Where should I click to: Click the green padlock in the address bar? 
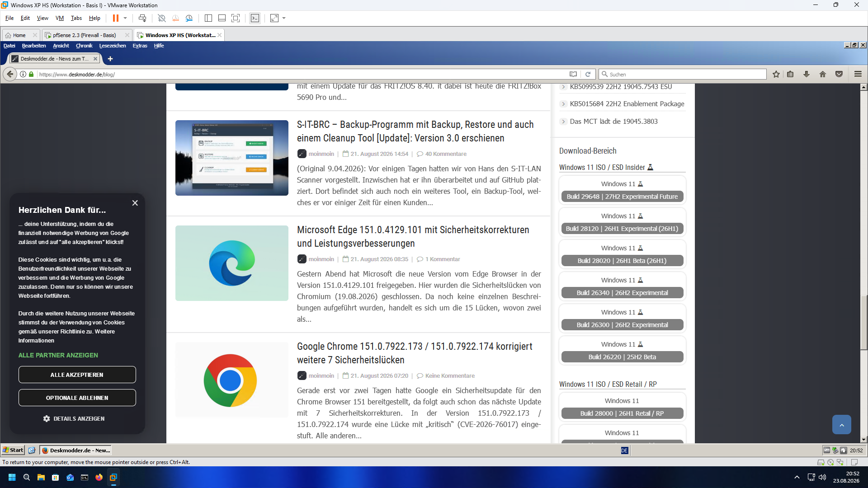pyautogui.click(x=31, y=74)
